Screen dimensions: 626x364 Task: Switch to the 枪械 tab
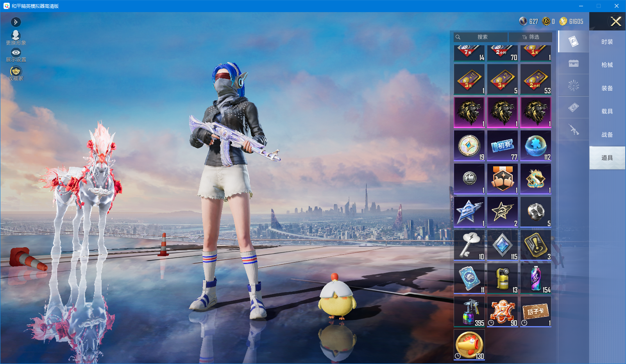point(607,65)
